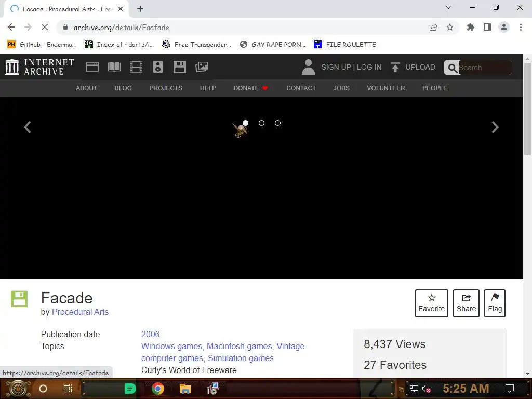Click the Favorite button
The height and width of the screenshot is (399, 532).
click(432, 303)
